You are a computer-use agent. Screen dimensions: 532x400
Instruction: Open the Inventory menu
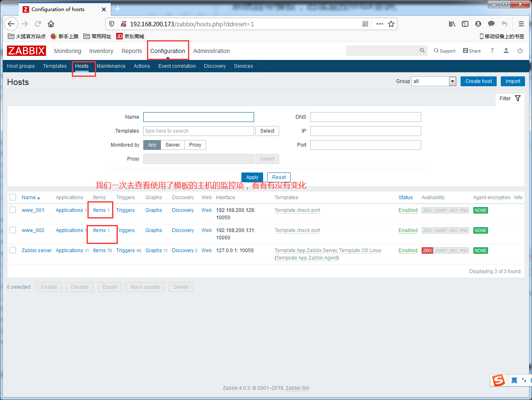(x=101, y=51)
